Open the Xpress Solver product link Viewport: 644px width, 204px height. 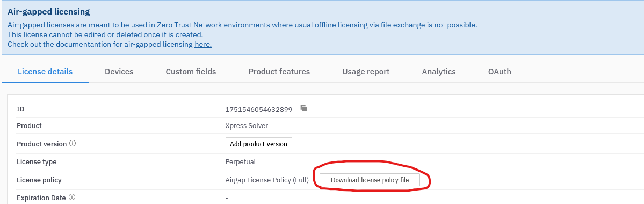pyautogui.click(x=247, y=126)
